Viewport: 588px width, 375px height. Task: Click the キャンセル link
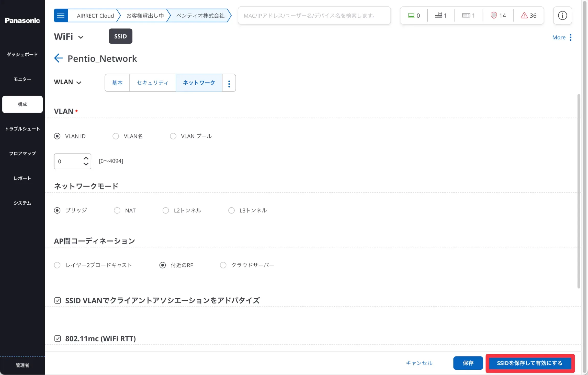(419, 363)
